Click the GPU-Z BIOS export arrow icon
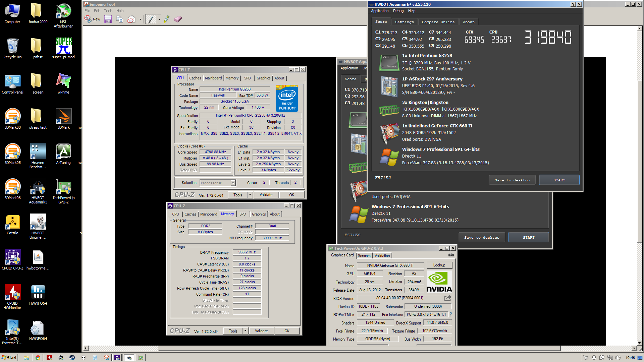The image size is (644, 362). pos(448,298)
